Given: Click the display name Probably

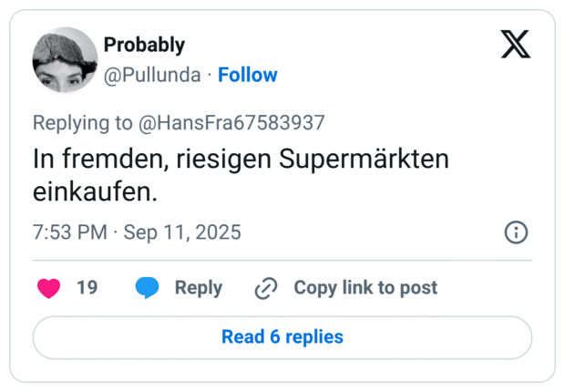Looking at the screenshot, I should [144, 45].
